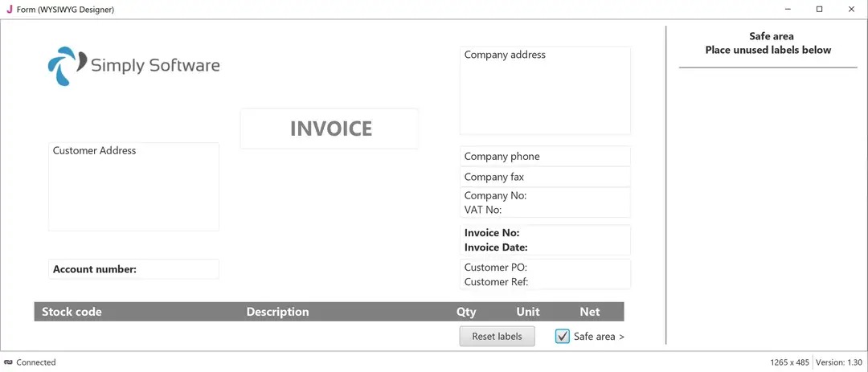The width and height of the screenshot is (868, 372).
Task: Select the INVOICE title label
Action: 330,129
